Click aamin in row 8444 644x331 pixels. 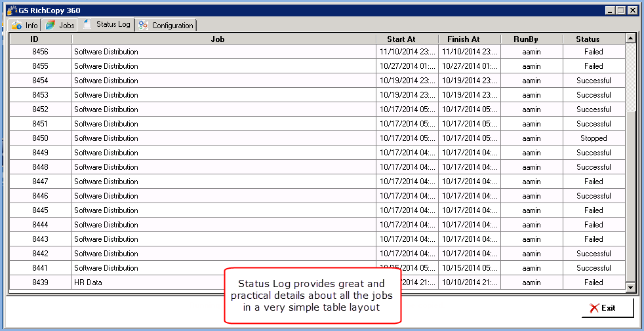[531, 225]
